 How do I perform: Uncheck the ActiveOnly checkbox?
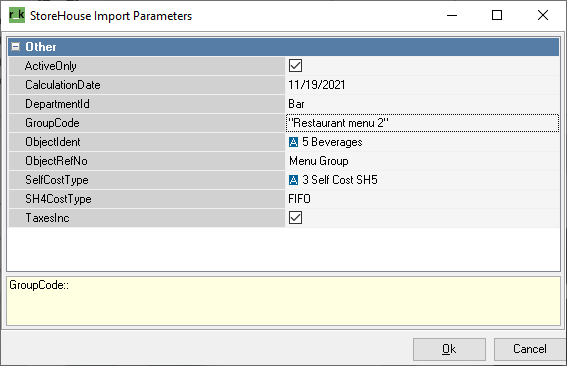click(x=295, y=66)
